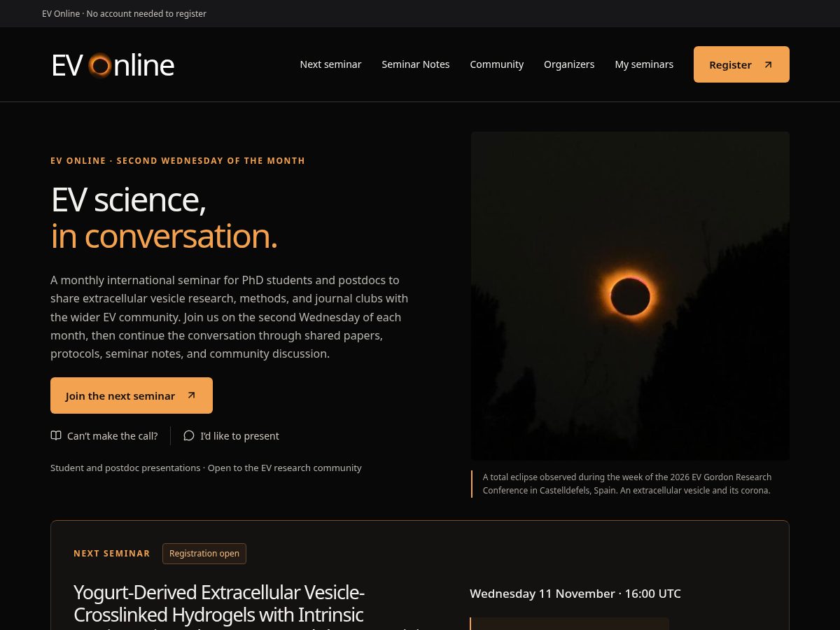Open the Next seminar menu item
Screen dimensions: 840x630
[330, 64]
